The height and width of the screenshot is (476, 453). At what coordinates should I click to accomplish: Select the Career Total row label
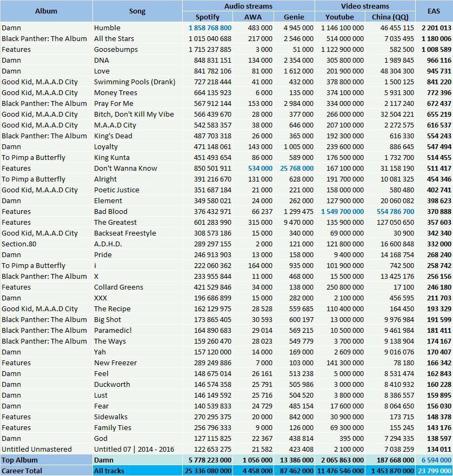click(46, 471)
